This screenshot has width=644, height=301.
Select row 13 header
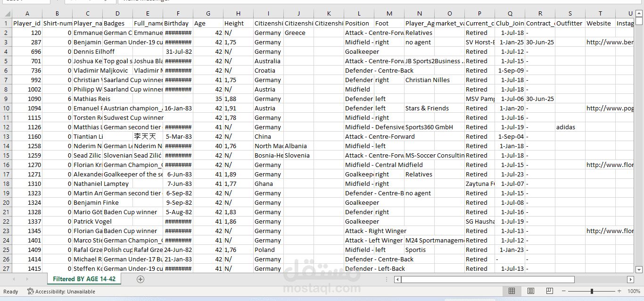6,136
